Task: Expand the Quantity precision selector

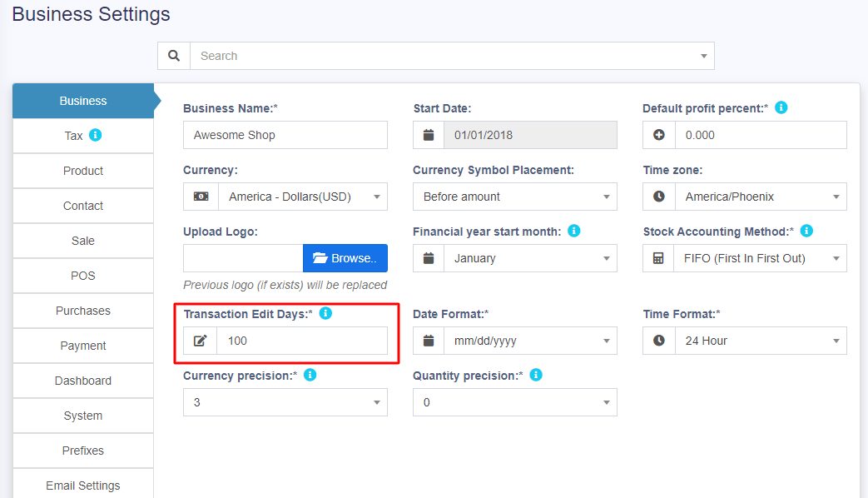Action: [514, 402]
